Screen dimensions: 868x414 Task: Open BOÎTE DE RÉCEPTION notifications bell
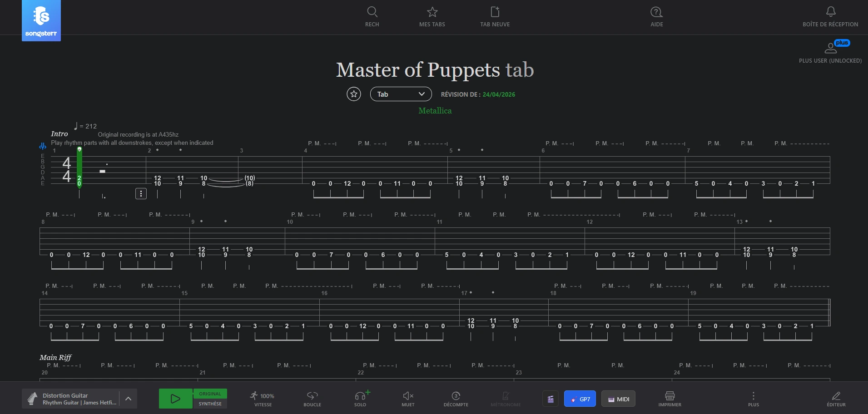click(x=830, y=17)
